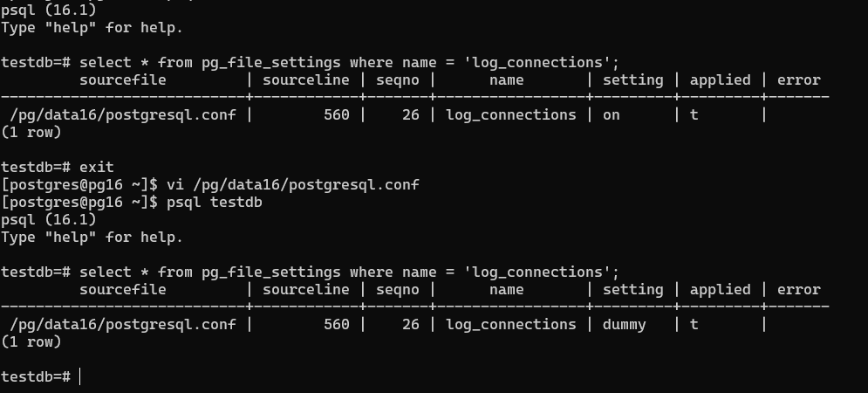Click the 'on' setting value

611,114
